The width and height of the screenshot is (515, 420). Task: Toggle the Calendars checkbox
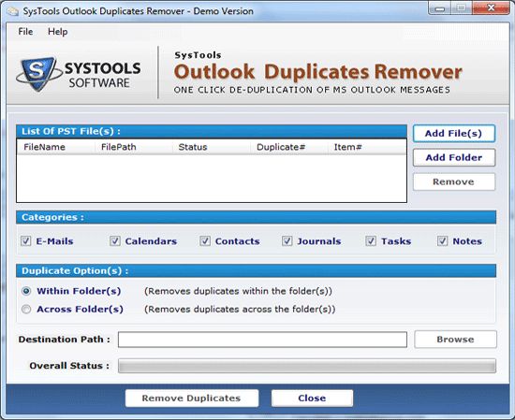pos(115,241)
